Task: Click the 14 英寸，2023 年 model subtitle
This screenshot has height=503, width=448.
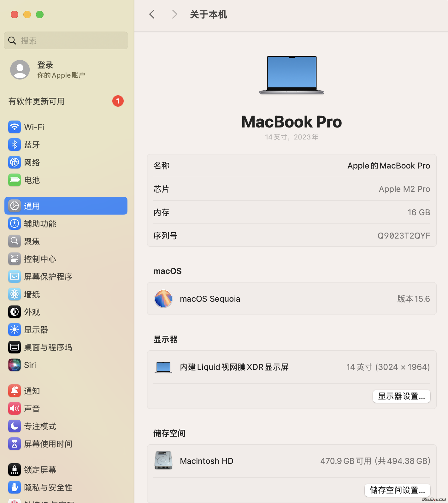Action: [x=292, y=137]
